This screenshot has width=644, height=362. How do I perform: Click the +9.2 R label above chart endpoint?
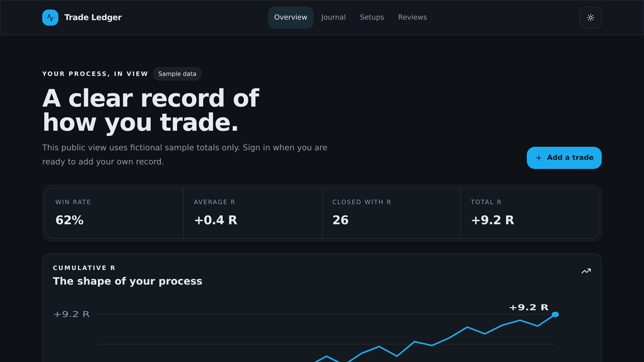(x=529, y=307)
